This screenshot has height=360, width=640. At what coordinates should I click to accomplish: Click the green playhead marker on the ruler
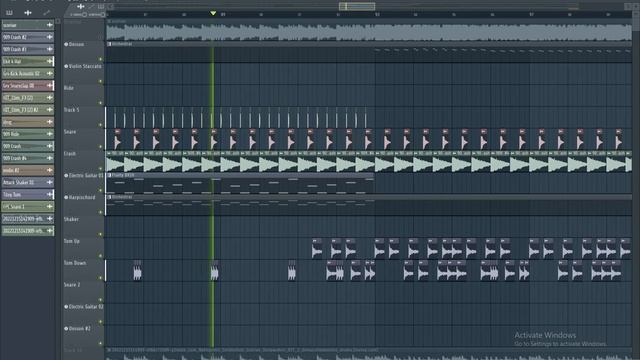click(213, 13)
